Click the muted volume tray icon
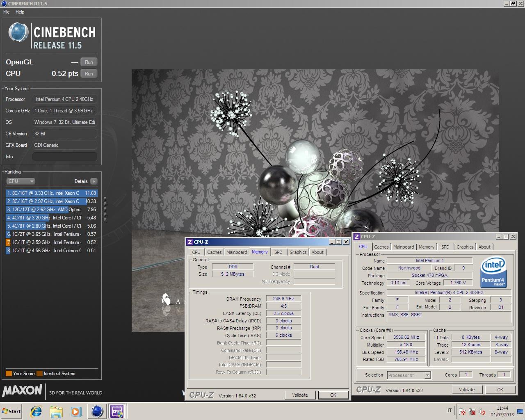 click(x=482, y=411)
